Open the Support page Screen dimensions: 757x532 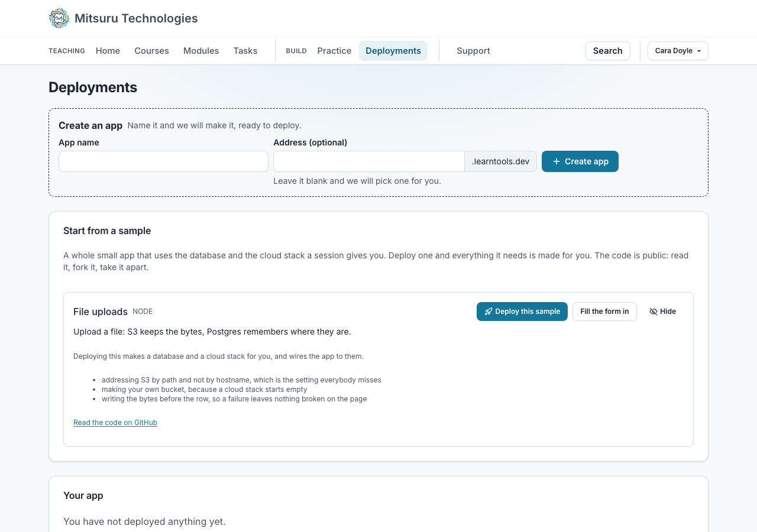pyautogui.click(x=473, y=51)
